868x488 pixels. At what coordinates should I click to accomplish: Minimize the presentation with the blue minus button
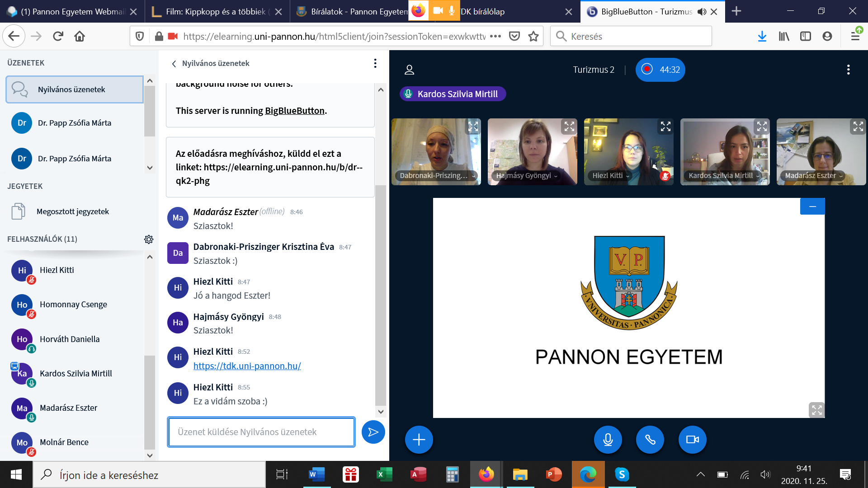click(x=812, y=206)
